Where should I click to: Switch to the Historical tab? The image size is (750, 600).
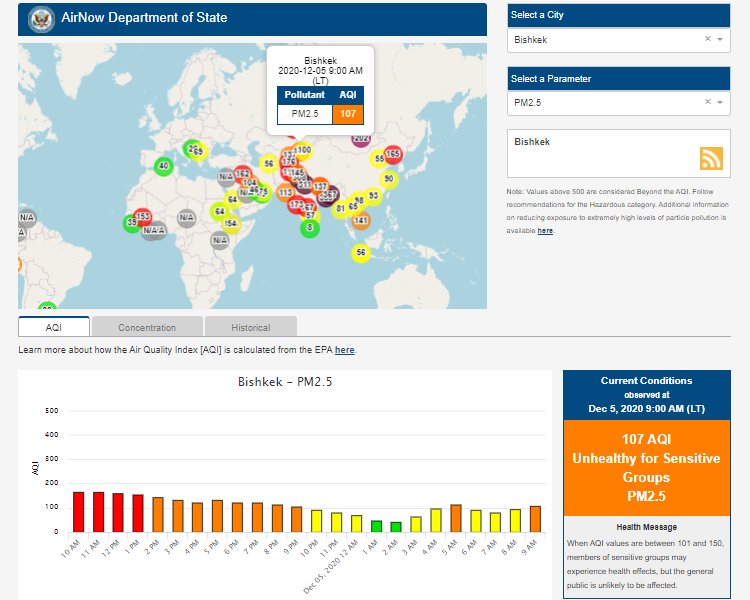(x=250, y=327)
